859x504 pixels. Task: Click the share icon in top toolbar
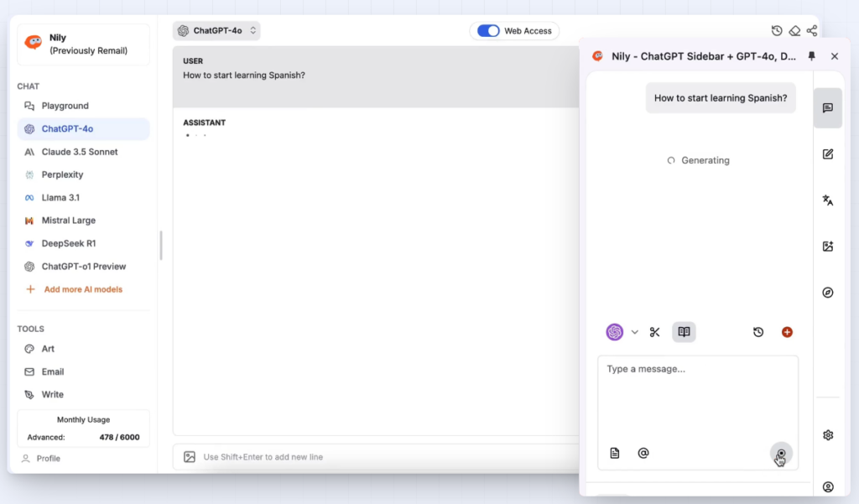812,31
